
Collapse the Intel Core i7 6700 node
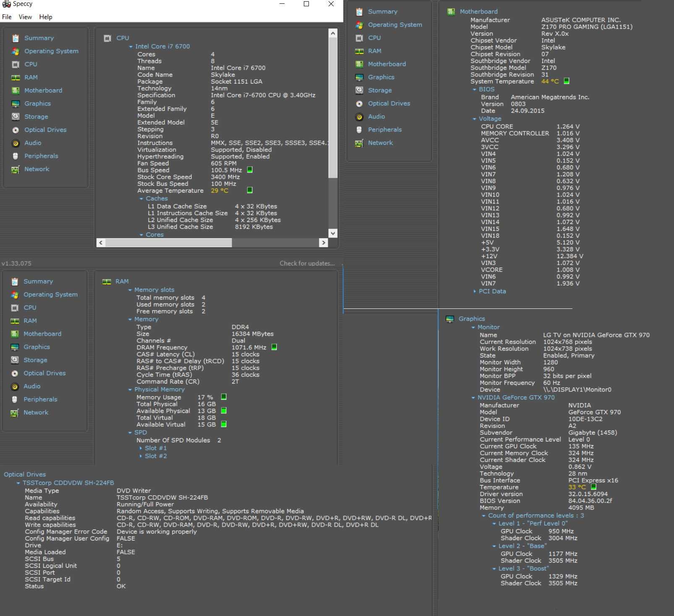131,47
